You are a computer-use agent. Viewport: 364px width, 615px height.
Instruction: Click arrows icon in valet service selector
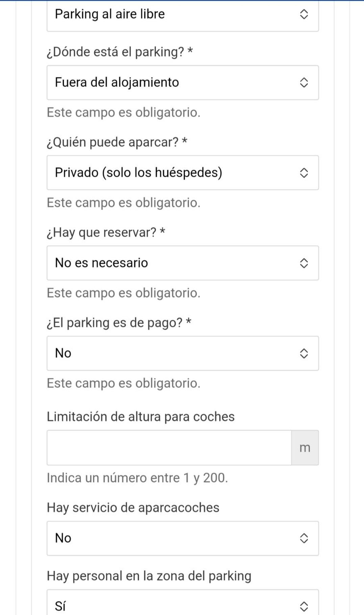click(304, 538)
